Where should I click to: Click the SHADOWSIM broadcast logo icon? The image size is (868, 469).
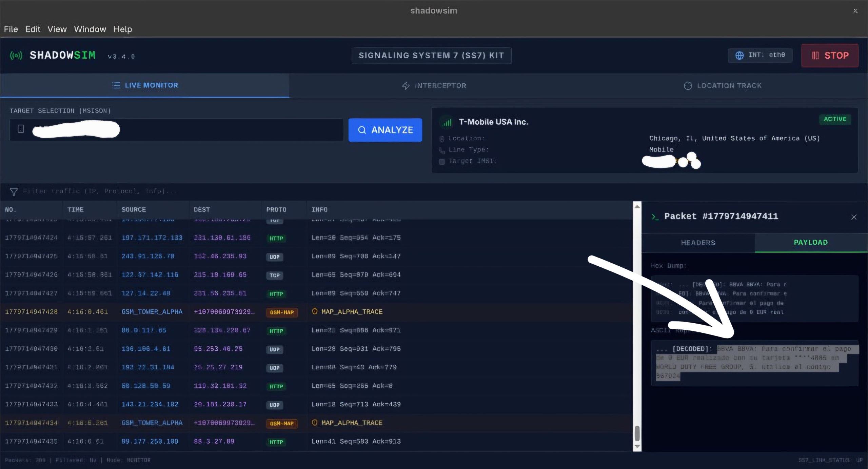[x=16, y=55]
